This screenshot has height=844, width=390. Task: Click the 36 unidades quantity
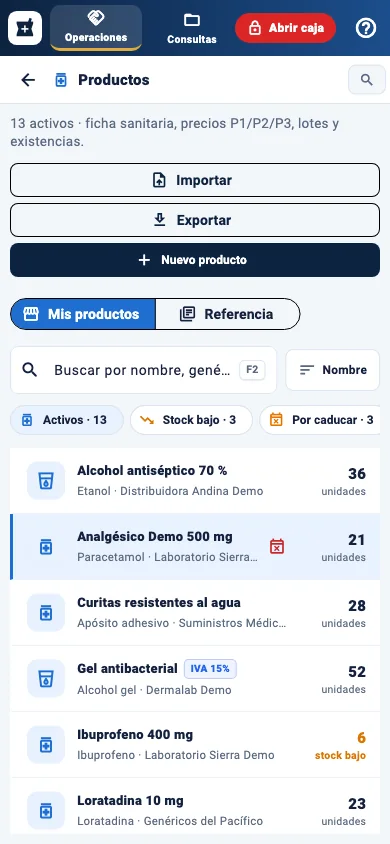(x=344, y=481)
